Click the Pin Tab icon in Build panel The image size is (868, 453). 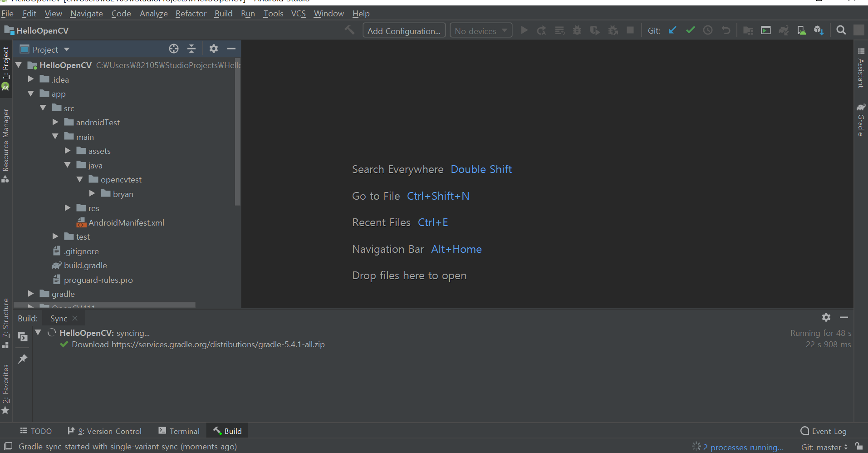22,359
